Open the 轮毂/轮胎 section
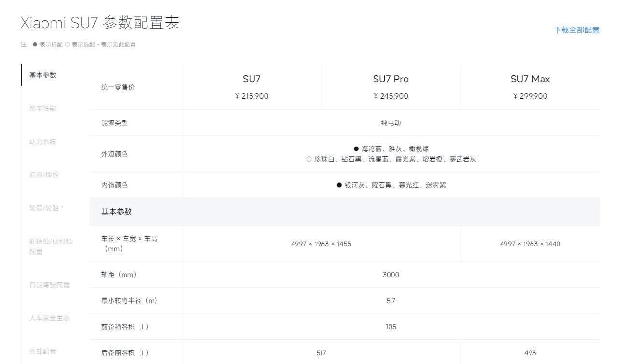Image resolution: width=629 pixels, height=364 pixels. click(x=46, y=208)
